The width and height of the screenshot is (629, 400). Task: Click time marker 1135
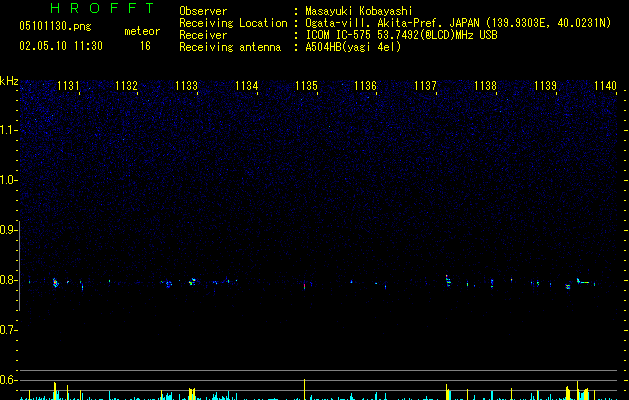(x=306, y=86)
